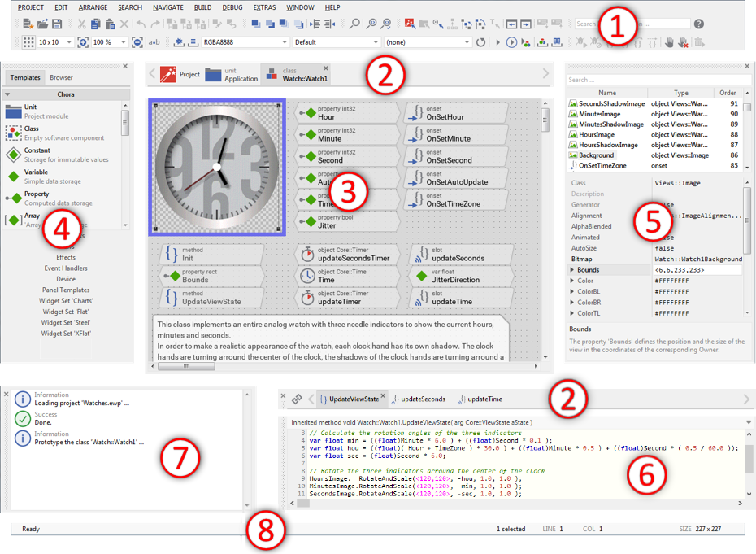Open the Widget Set 'Steel' group

point(66,322)
